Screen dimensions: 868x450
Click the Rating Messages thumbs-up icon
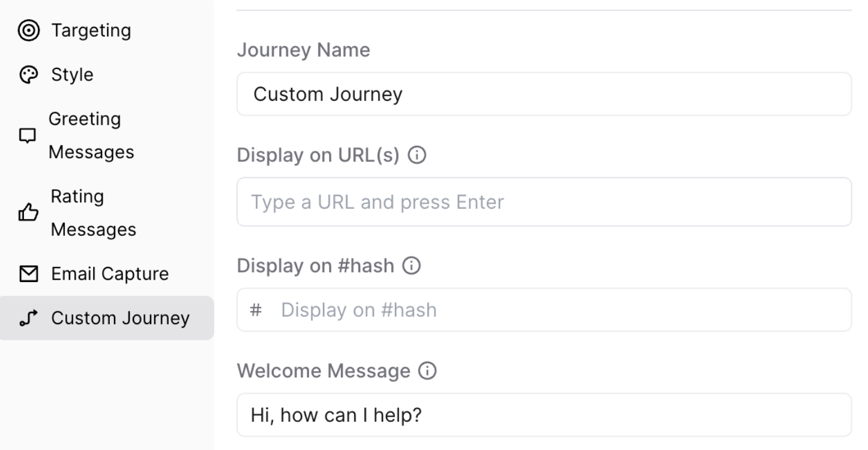point(28,213)
